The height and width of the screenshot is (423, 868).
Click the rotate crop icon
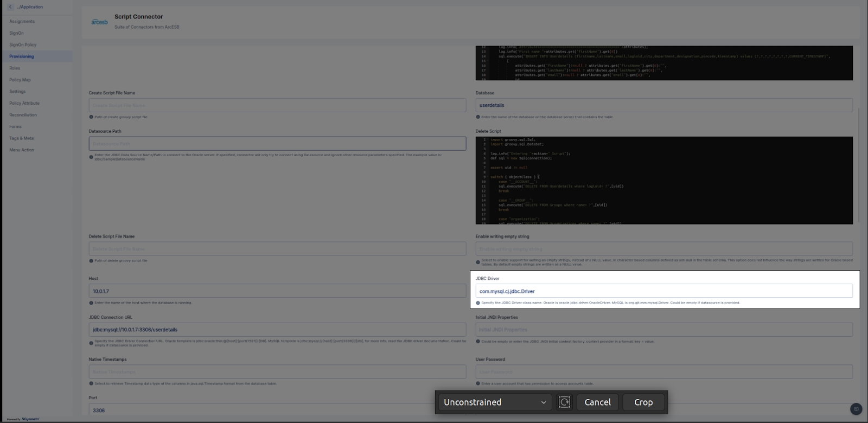click(564, 402)
